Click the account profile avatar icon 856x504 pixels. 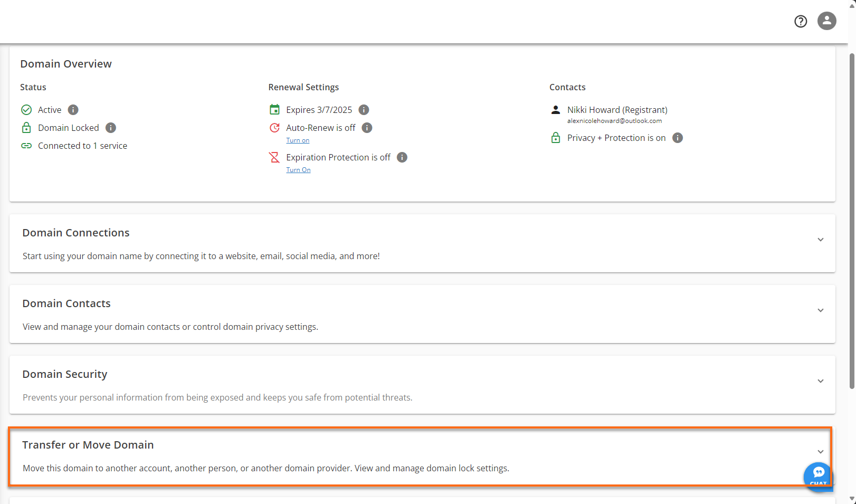click(826, 21)
